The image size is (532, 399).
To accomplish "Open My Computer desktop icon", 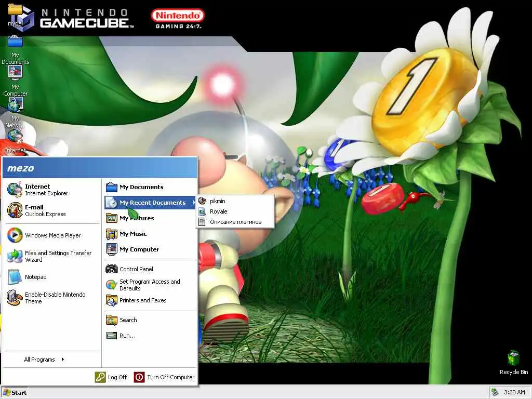I will click(15, 81).
